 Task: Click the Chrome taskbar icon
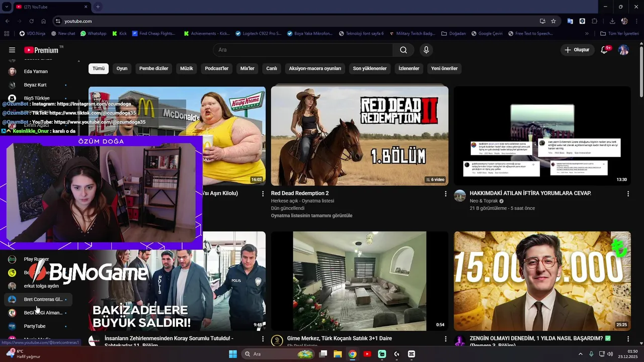tap(352, 354)
